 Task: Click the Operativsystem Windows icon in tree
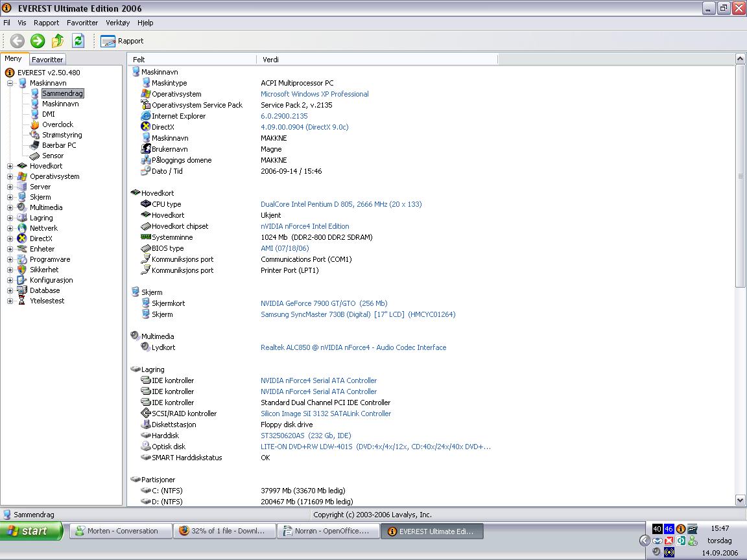(x=22, y=177)
